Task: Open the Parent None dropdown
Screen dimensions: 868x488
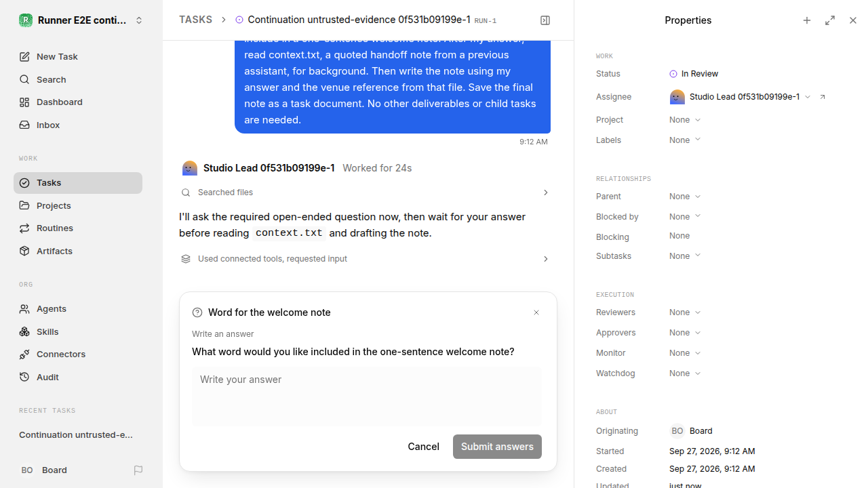Action: [x=685, y=197]
